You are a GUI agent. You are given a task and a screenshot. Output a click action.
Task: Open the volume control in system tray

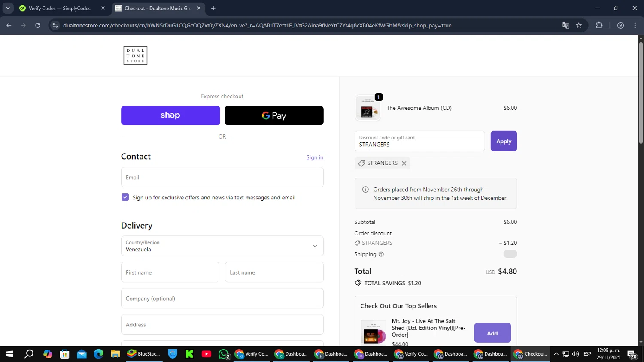575,354
